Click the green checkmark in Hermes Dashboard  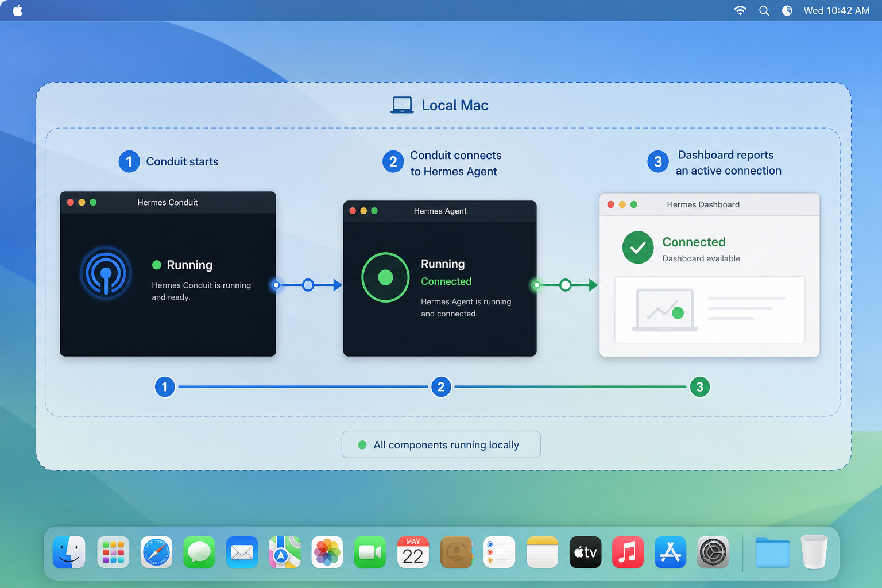(638, 247)
